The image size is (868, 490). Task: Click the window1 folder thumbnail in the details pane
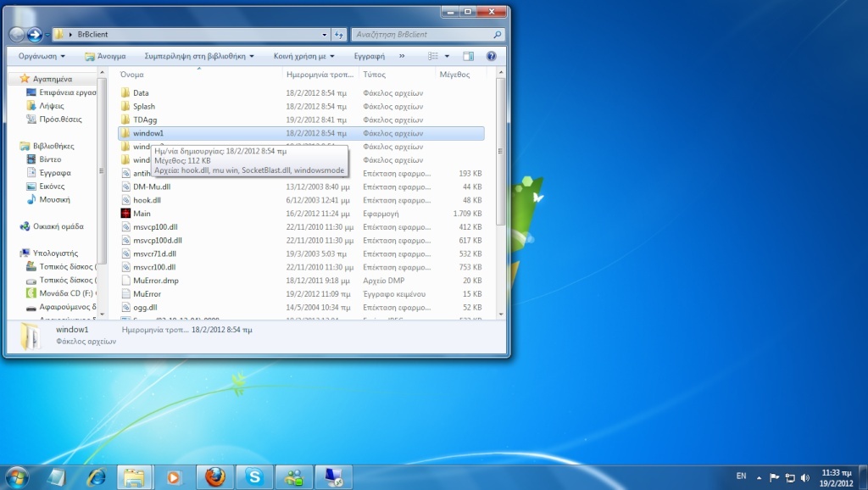[x=30, y=336]
